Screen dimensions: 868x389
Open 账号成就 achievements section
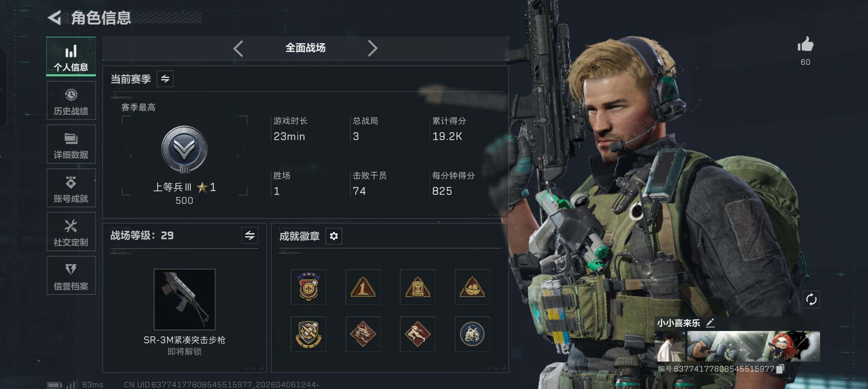point(71,188)
